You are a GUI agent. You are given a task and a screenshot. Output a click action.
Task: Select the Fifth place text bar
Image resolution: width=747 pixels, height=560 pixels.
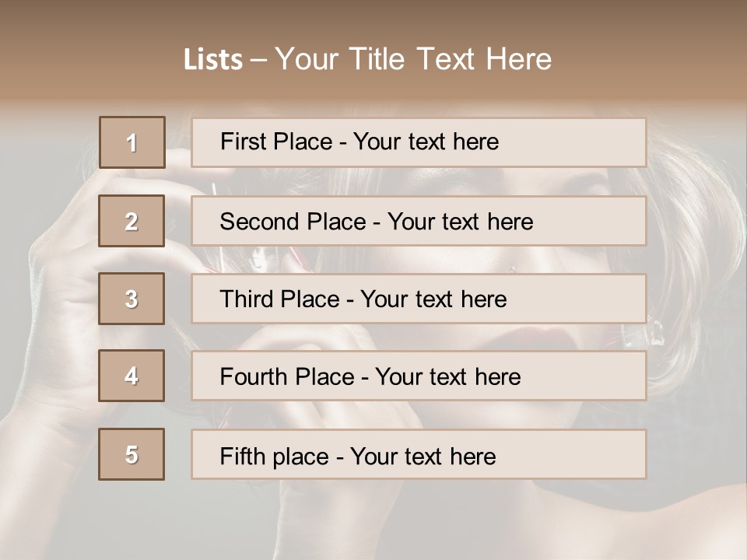pyautogui.click(x=419, y=454)
